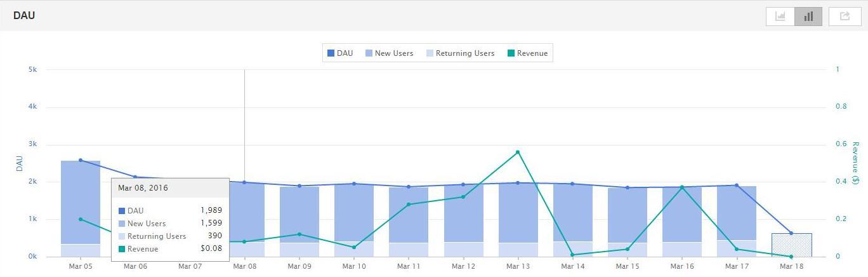Viewport: 868px width, 277px height.
Task: Toggle Revenue series in legend
Action: [527, 53]
